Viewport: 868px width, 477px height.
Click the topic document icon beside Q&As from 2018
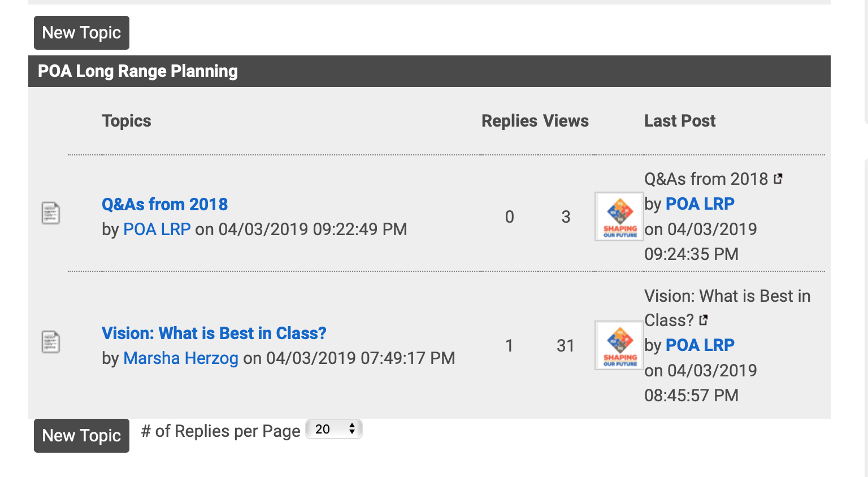(51, 213)
